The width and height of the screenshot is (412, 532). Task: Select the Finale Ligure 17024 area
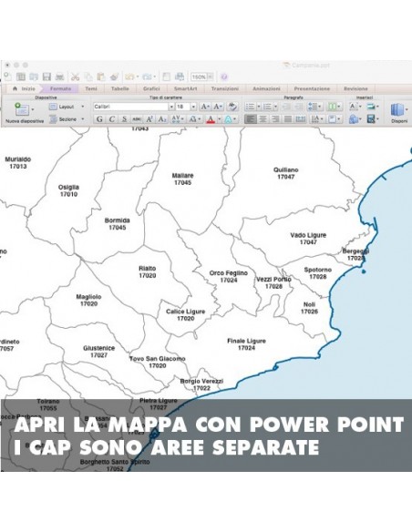[x=246, y=344]
